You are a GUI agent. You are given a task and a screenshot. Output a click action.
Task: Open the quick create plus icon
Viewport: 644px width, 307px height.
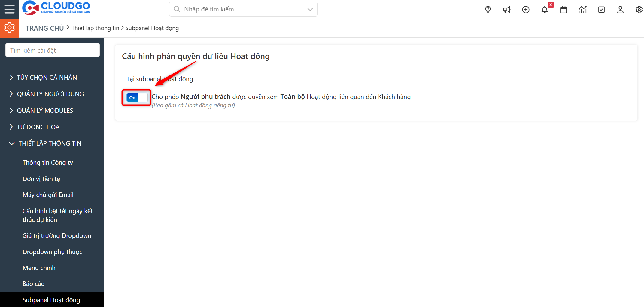coord(526,9)
